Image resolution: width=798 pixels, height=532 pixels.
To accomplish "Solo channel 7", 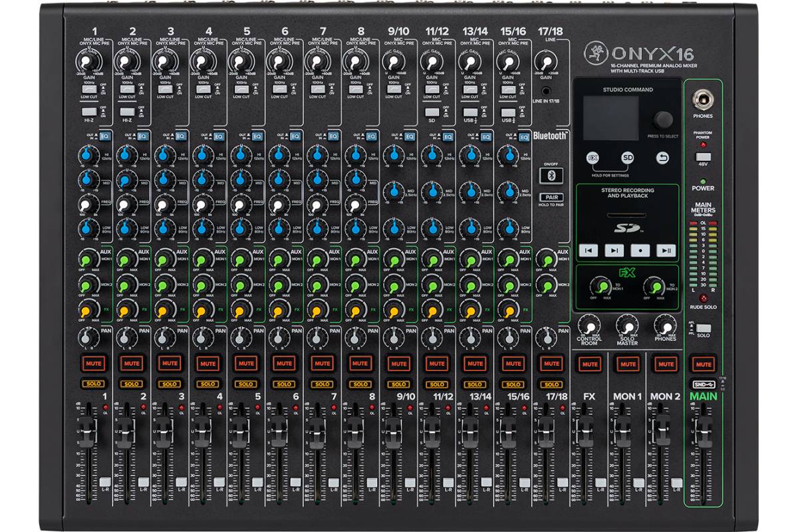I will [x=322, y=384].
